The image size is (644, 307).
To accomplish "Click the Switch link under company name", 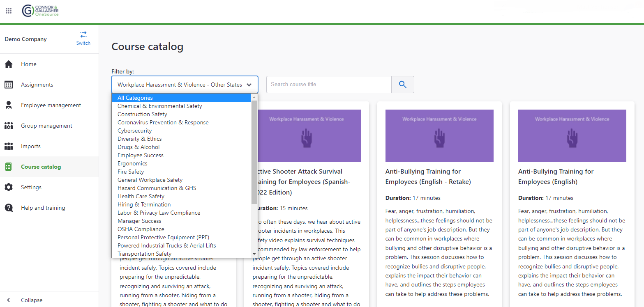I will pos(83,43).
